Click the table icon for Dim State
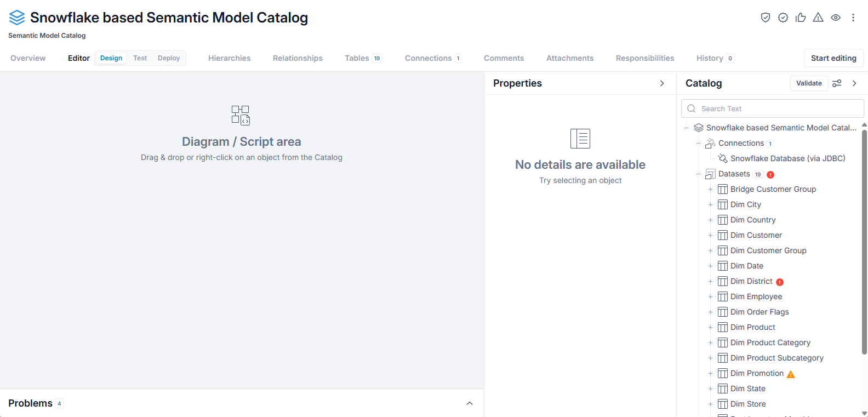Image resolution: width=868 pixels, height=417 pixels. coord(723,389)
